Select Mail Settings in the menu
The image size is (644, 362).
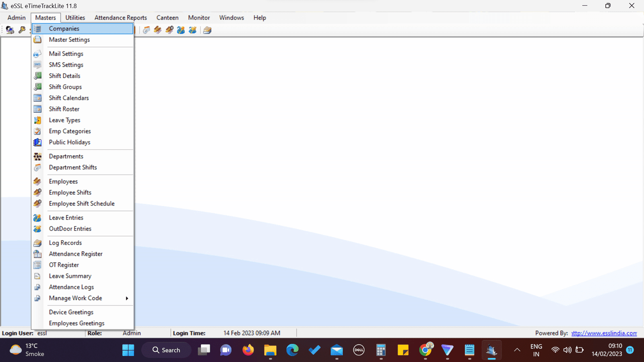[66, 54]
